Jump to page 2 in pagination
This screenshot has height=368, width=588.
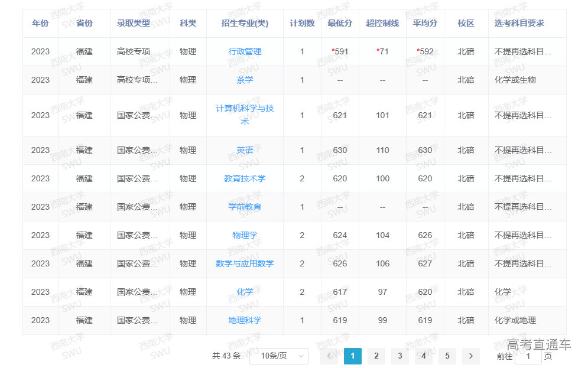coord(376,356)
